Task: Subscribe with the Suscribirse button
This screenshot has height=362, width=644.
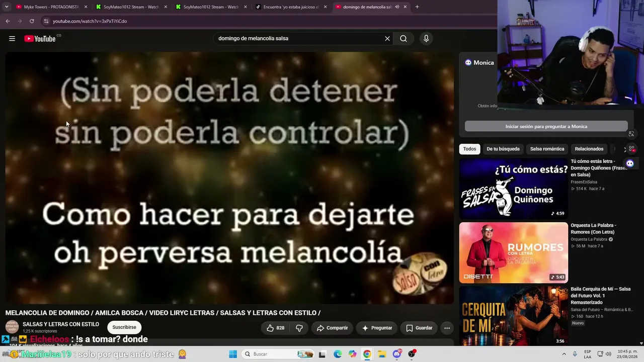Action: coord(124,327)
